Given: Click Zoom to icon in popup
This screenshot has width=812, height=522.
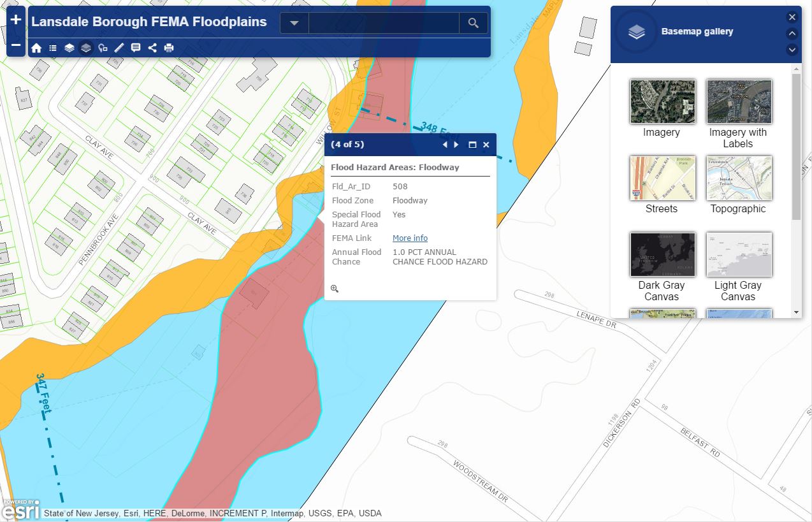Looking at the screenshot, I should [335, 289].
